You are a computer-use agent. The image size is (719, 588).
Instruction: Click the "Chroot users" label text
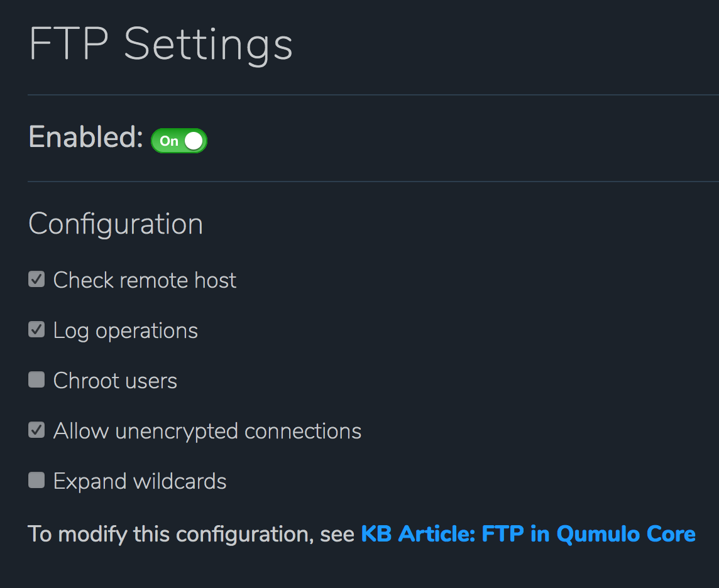click(x=115, y=381)
